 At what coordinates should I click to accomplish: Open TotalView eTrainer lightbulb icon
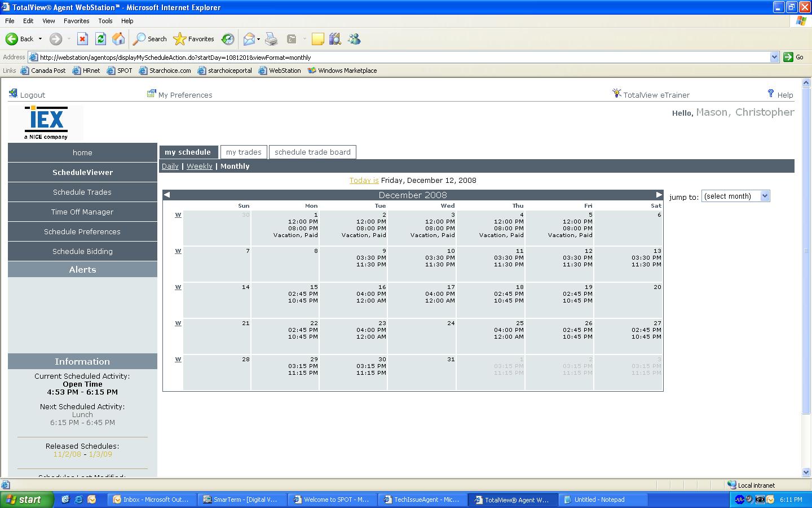coord(617,94)
